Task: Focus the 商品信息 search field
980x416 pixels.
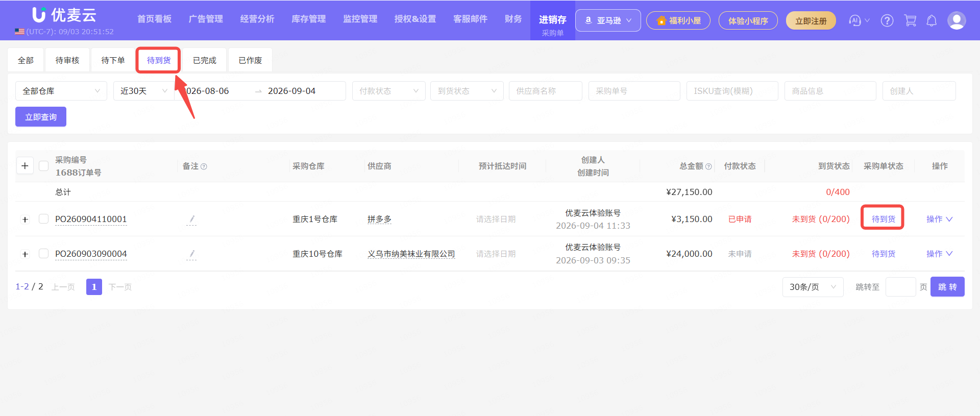Action: pos(830,91)
